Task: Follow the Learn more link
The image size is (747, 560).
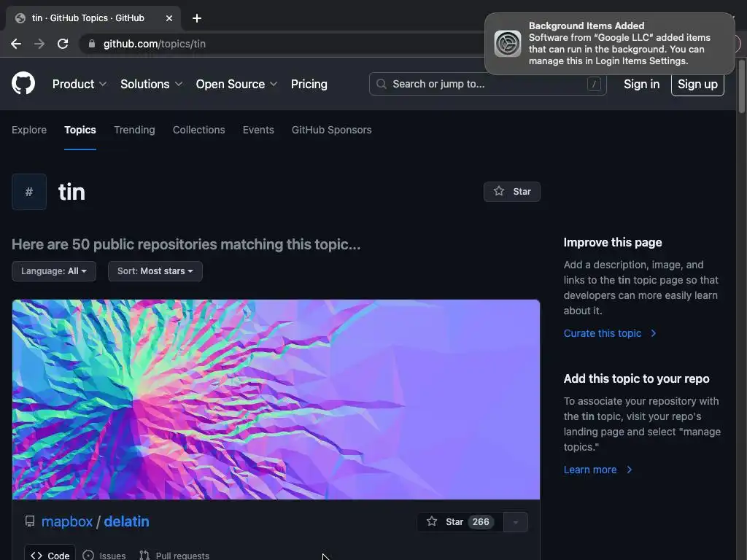Action: point(598,470)
